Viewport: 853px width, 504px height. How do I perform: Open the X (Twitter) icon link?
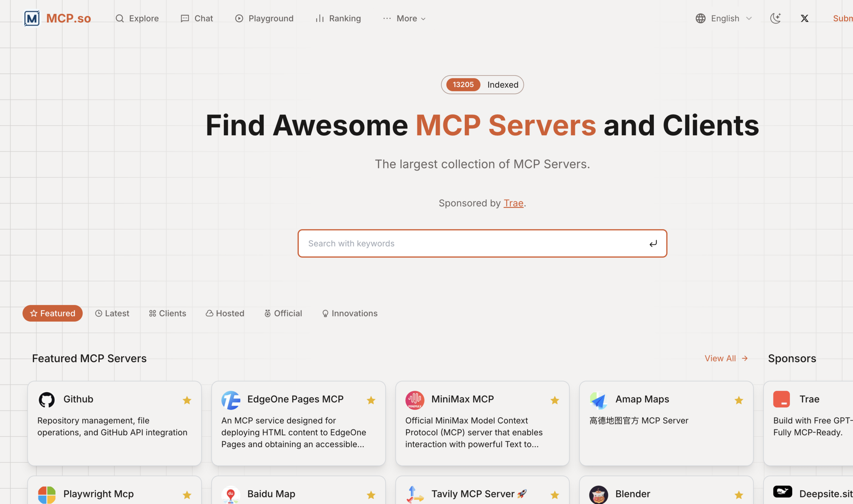804,18
